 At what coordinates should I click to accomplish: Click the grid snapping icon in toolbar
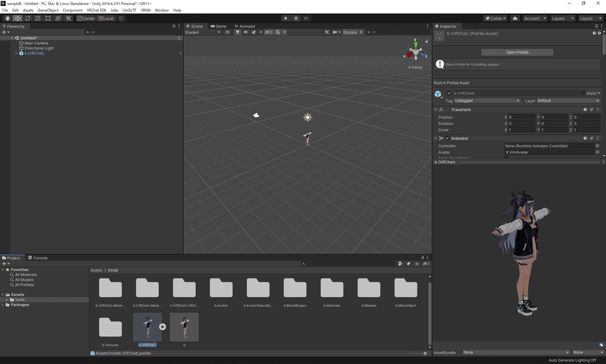[121, 18]
